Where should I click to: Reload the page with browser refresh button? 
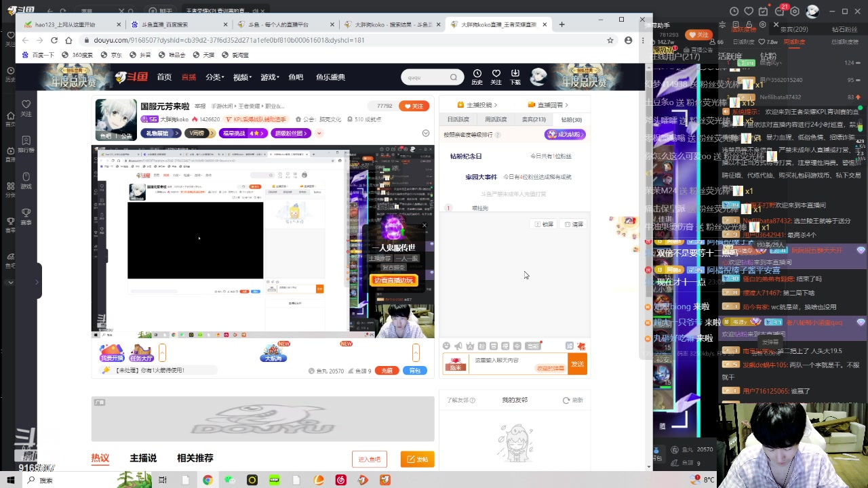(x=56, y=41)
